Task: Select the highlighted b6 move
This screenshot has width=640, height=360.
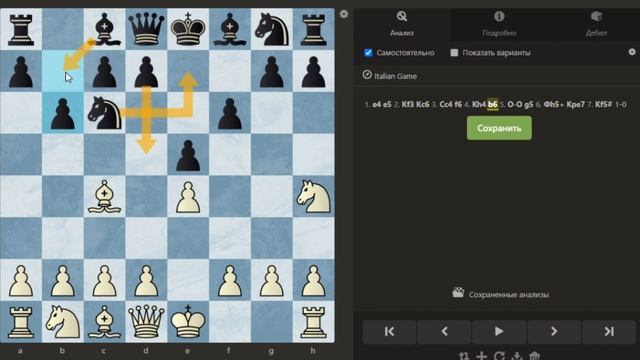Action: [493, 104]
